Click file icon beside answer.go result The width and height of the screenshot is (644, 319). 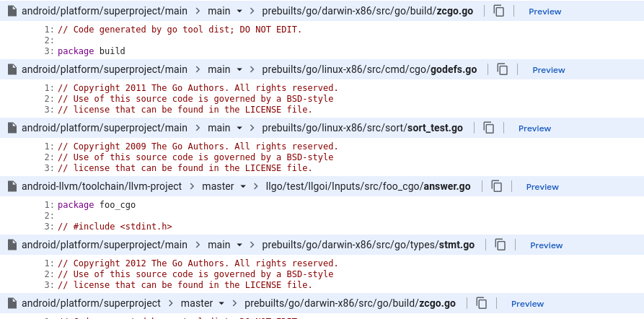[12, 186]
